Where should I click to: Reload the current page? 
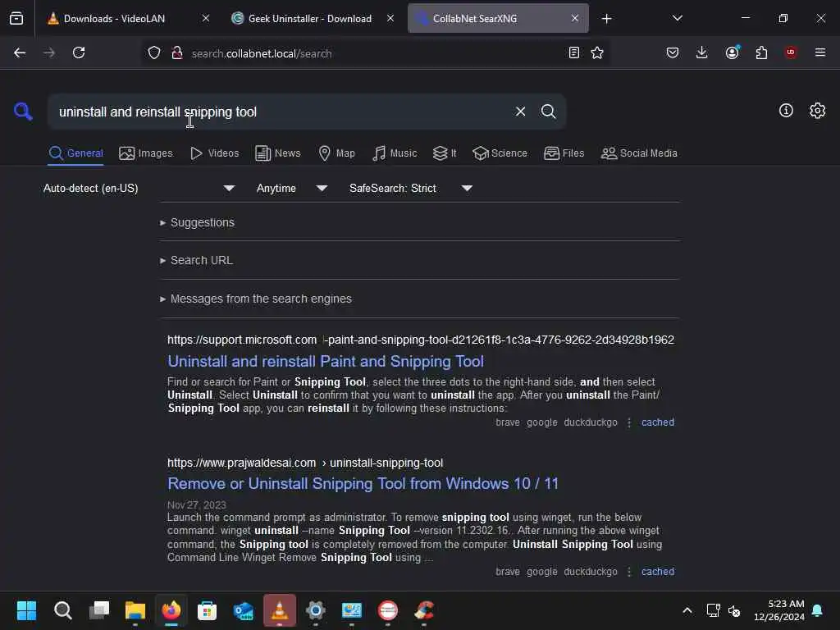(x=79, y=52)
